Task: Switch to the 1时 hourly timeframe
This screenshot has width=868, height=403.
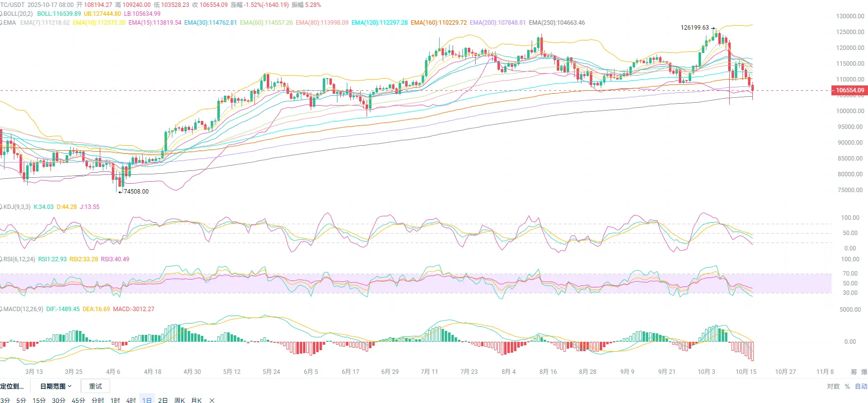Action: click(x=115, y=400)
